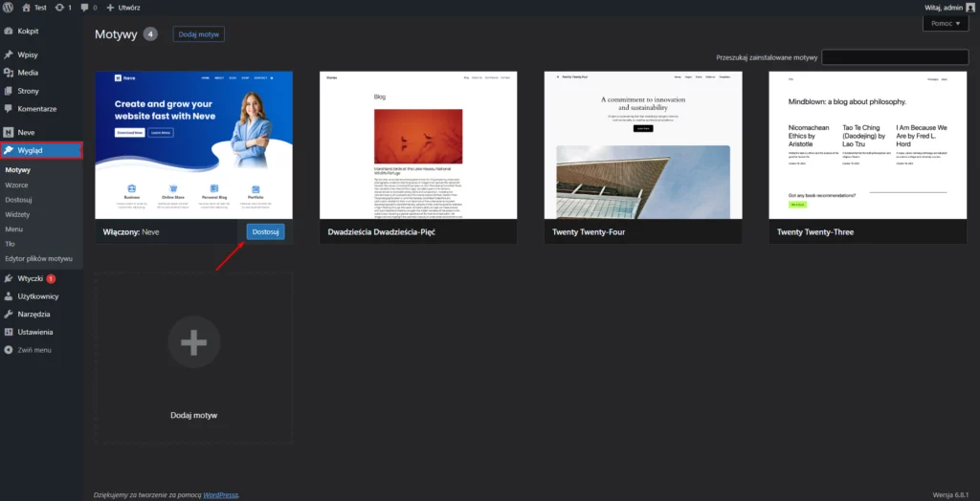Screen dimensions: 980x501
Task: Open the Witaj, admin user menu
Action: click(x=943, y=7)
